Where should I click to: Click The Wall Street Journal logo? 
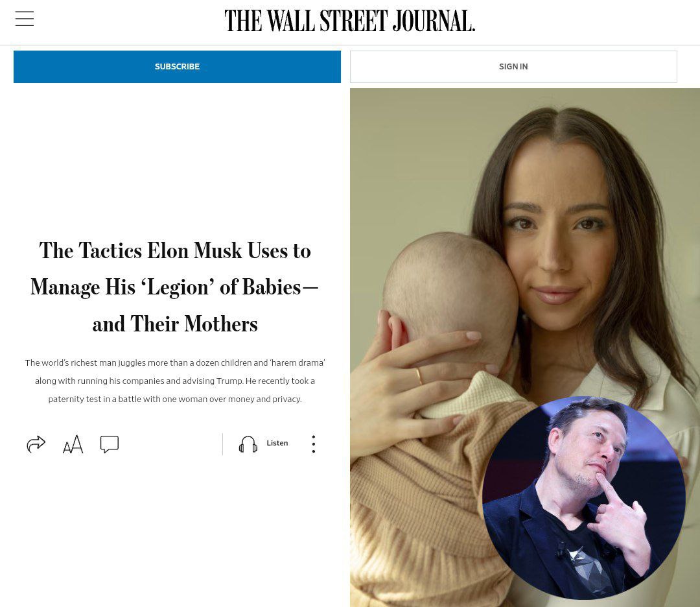pyautogui.click(x=349, y=21)
